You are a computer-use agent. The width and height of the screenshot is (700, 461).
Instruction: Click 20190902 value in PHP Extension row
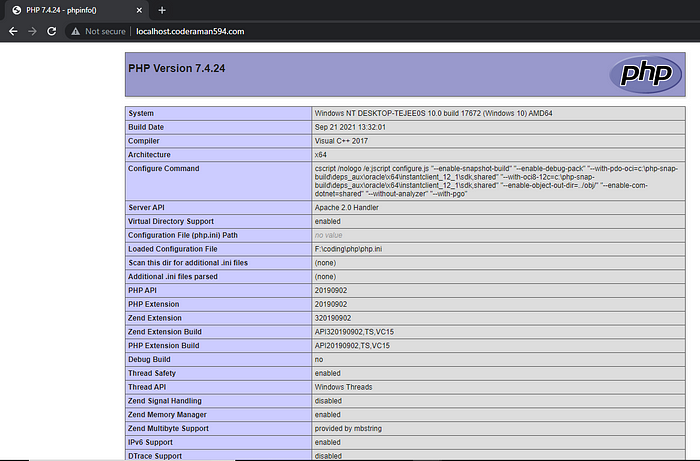331,304
